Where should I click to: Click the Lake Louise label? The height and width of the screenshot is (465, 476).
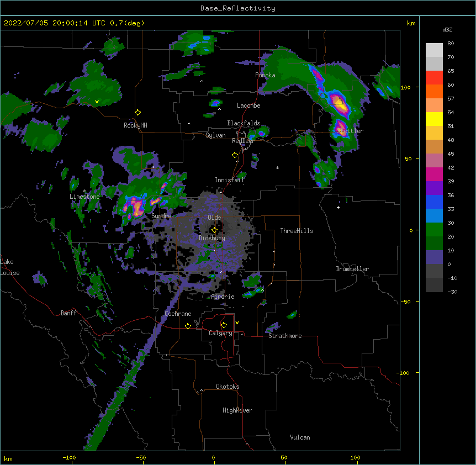pyautogui.click(x=10, y=267)
